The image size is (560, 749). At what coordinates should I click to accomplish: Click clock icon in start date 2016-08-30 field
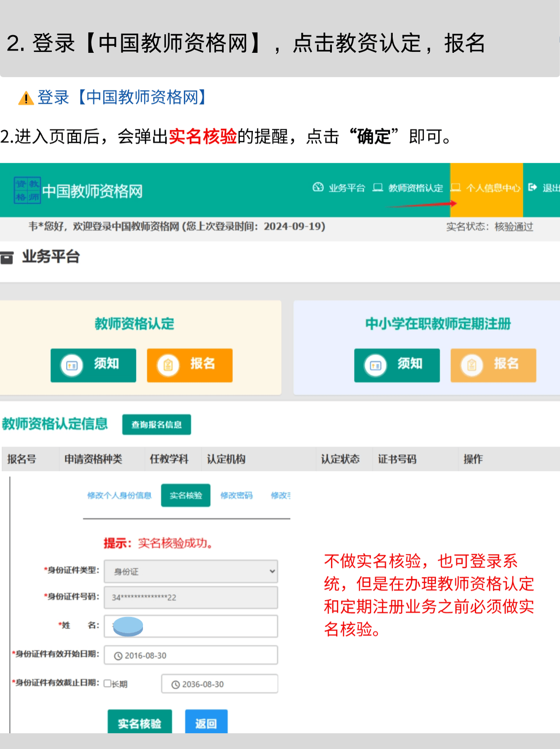click(x=118, y=656)
